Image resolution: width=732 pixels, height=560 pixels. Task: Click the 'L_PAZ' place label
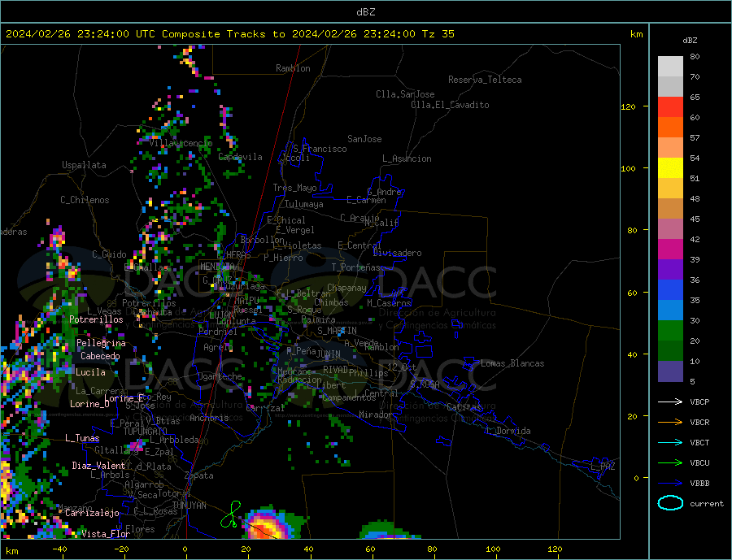(x=603, y=467)
